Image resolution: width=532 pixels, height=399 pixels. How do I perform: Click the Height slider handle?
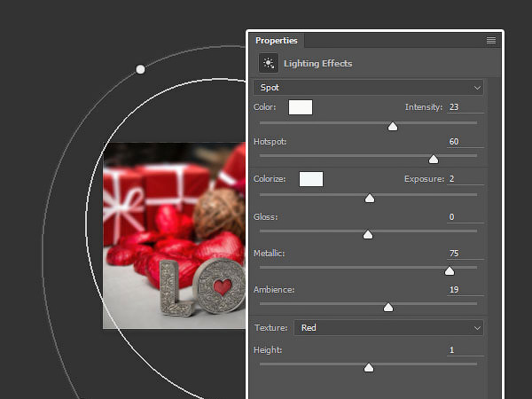(x=369, y=368)
